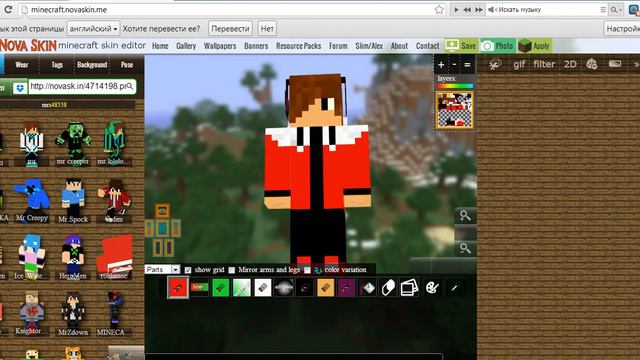Open the Contact page link
This screenshot has width=640, height=360.
pos(428,46)
